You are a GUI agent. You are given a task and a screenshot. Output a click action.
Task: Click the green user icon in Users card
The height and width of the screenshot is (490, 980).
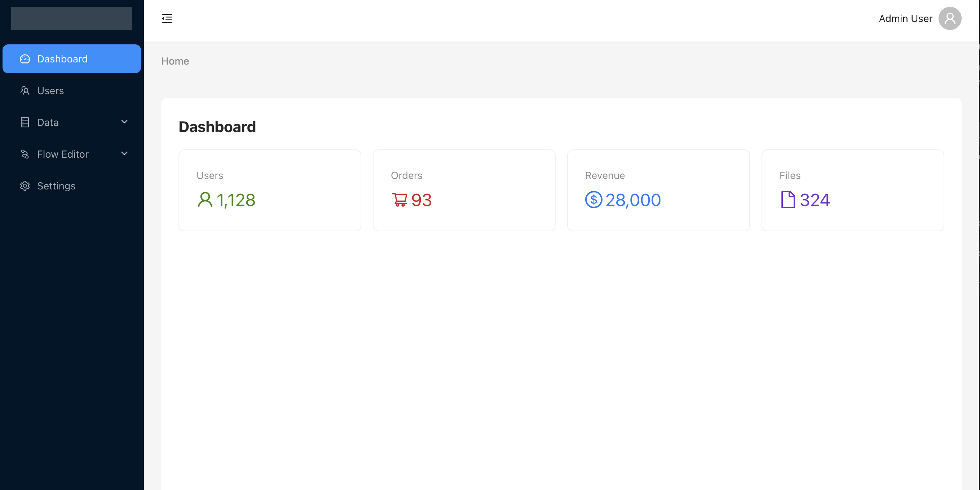point(205,200)
